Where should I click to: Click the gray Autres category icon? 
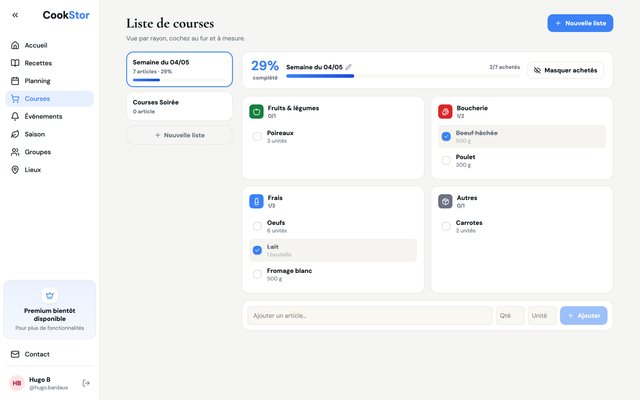point(445,201)
